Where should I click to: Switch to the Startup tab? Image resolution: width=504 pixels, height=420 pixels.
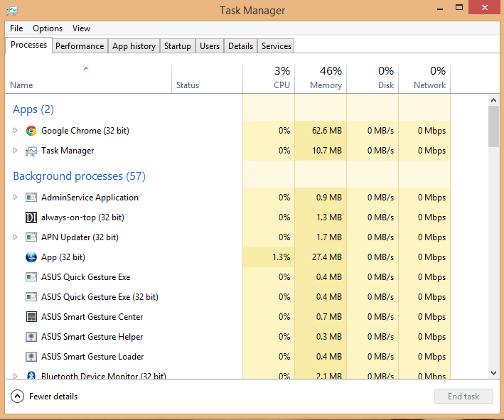tap(178, 46)
